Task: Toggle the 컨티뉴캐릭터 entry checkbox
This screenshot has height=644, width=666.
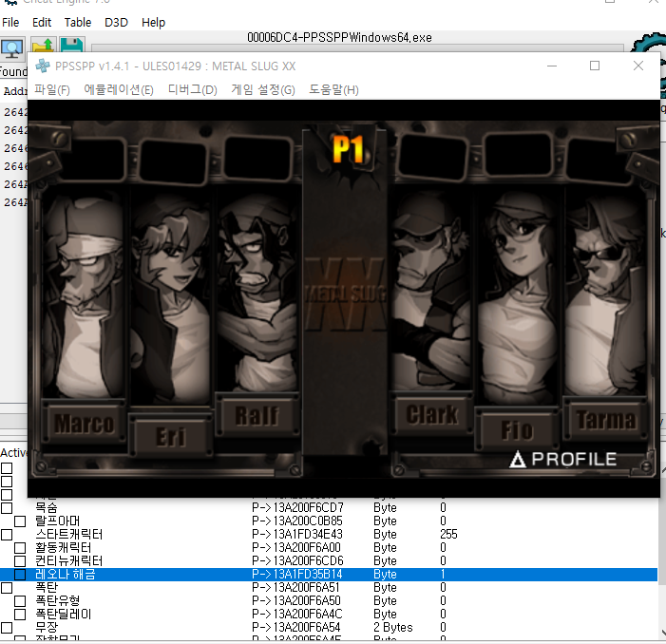Action: coord(20,561)
